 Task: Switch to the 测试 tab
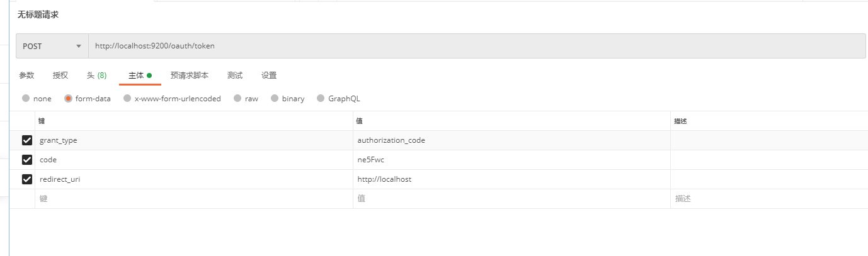235,75
